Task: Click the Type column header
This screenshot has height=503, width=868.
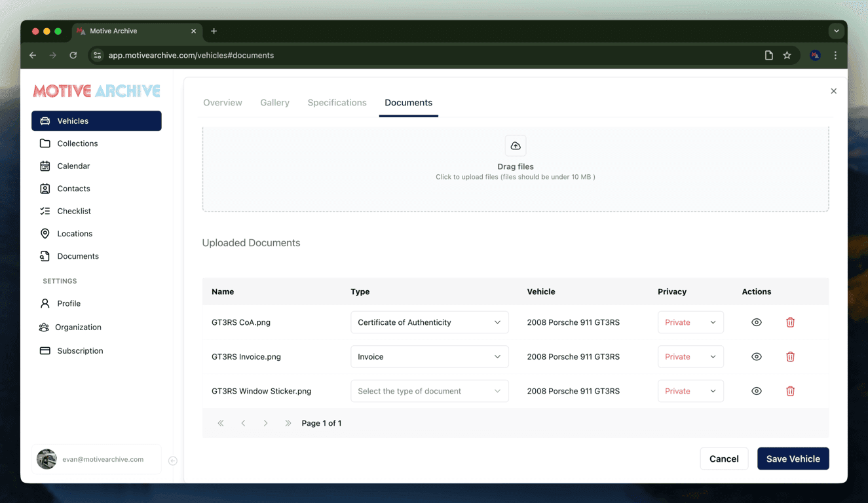Action: click(360, 291)
